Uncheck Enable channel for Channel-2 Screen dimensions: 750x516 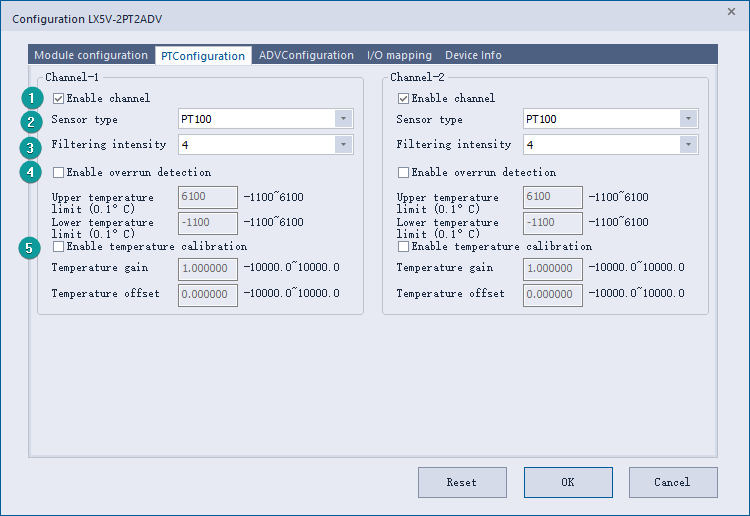tap(403, 99)
